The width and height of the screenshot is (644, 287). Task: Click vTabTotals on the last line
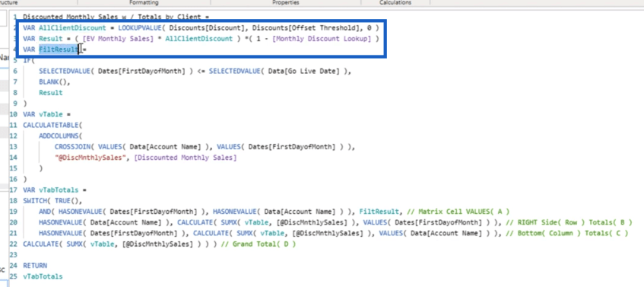tap(43, 276)
